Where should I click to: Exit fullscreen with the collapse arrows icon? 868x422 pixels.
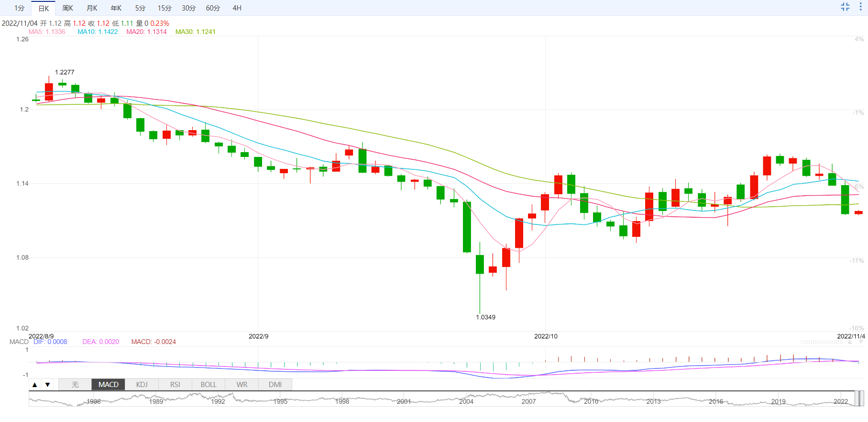845,7
